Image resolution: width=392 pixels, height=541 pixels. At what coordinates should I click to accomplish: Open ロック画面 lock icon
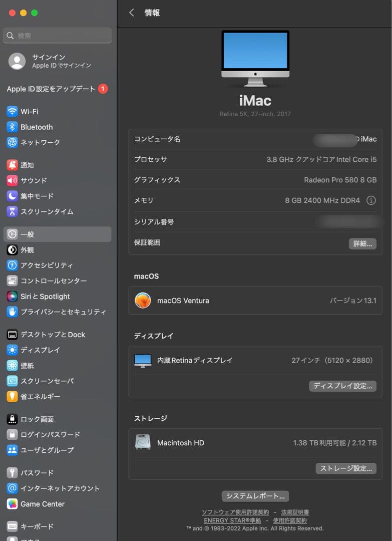[12, 419]
